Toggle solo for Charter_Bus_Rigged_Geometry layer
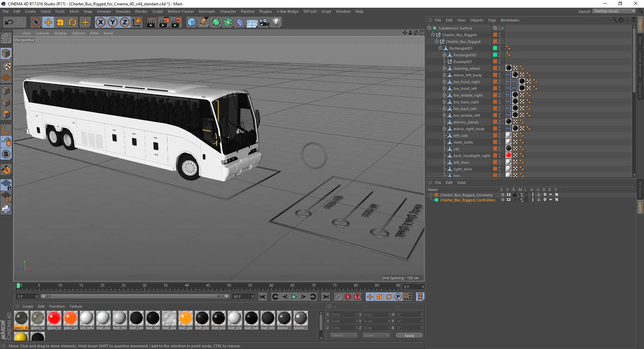Viewport: 644px width, 349px height. [502, 195]
